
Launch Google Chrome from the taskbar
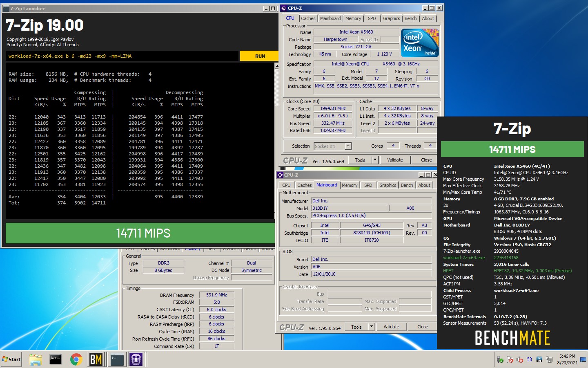coord(76,359)
